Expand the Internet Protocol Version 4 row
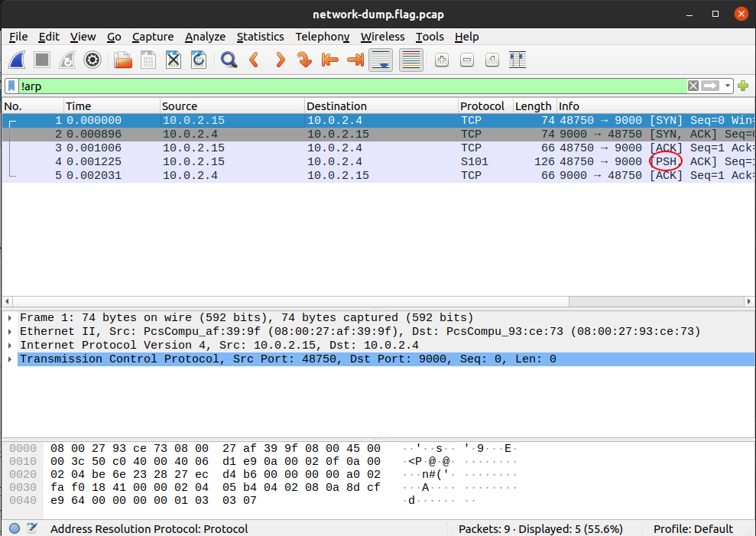The image size is (756, 536). (9, 345)
